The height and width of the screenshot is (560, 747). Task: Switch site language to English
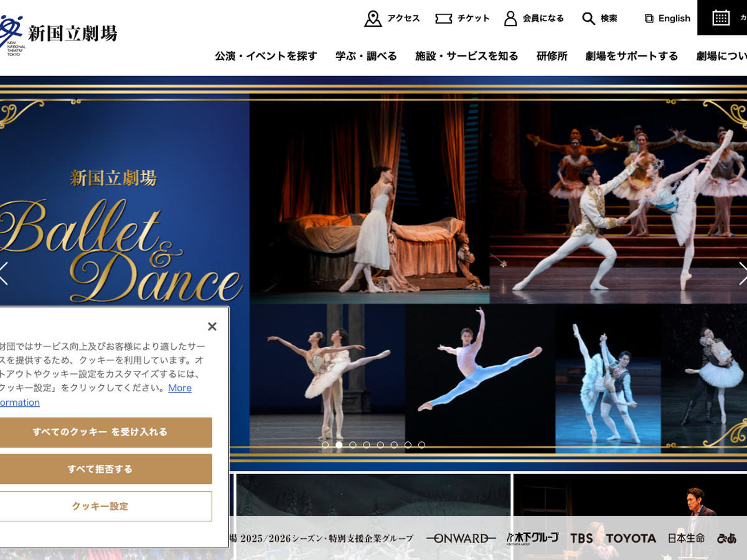point(667,19)
